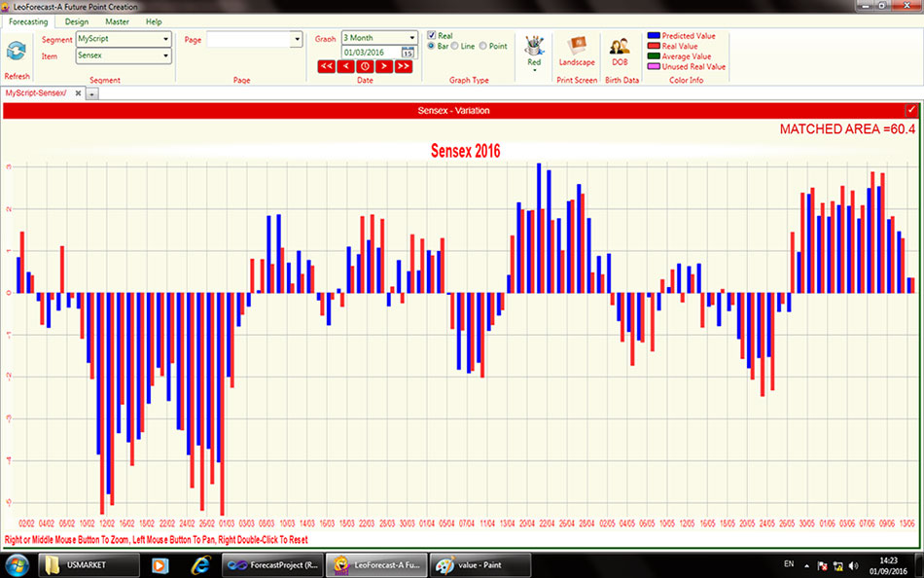The width and height of the screenshot is (924, 578).
Task: Close the MyScript-Sensex tab
Action: pos(78,93)
